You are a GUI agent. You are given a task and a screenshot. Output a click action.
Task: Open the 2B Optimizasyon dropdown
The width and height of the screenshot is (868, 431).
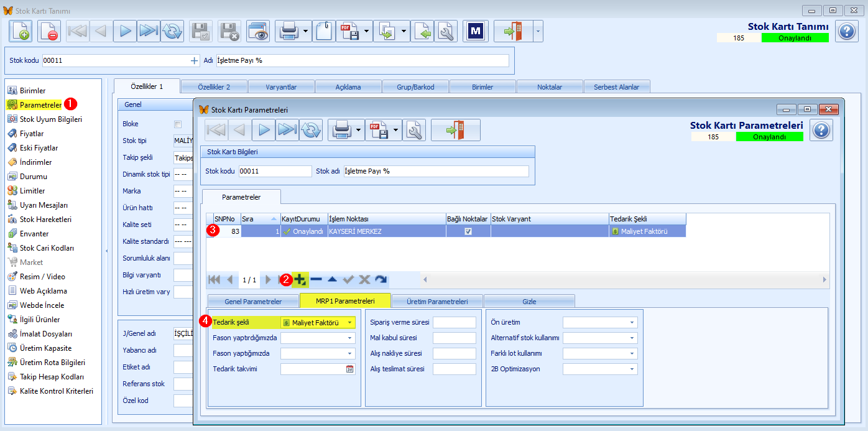tap(632, 369)
